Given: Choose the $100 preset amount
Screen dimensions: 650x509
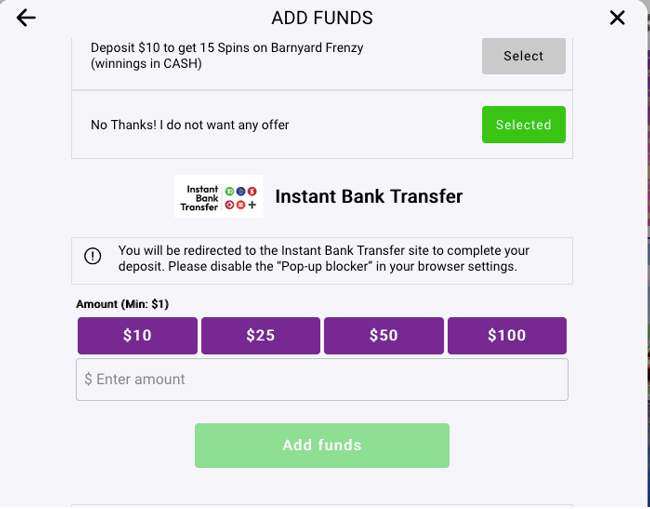Looking at the screenshot, I should pos(507,336).
